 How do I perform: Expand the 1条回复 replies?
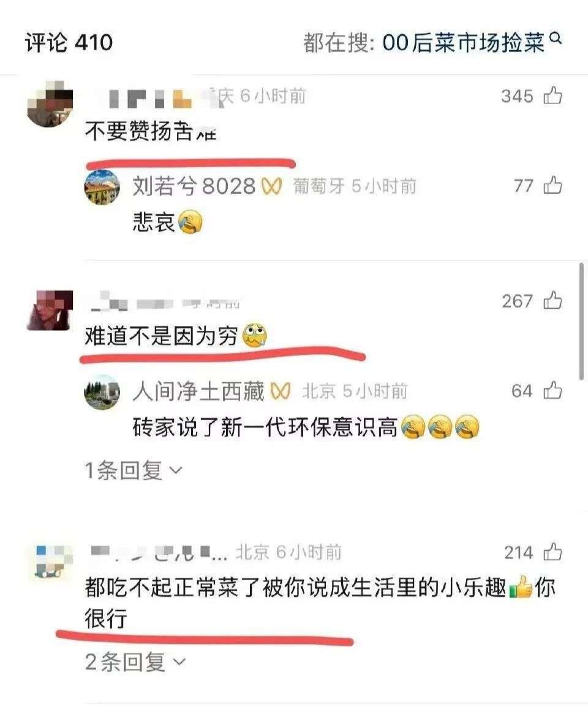tap(134, 470)
